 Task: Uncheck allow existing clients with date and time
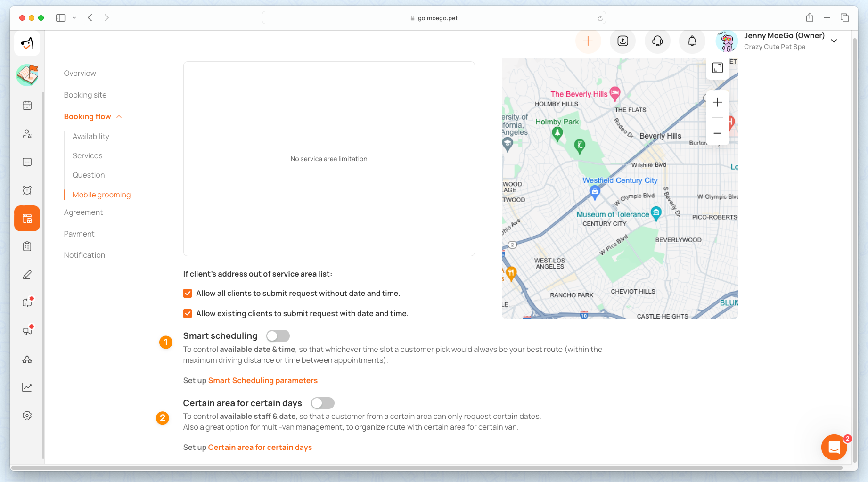tap(188, 314)
